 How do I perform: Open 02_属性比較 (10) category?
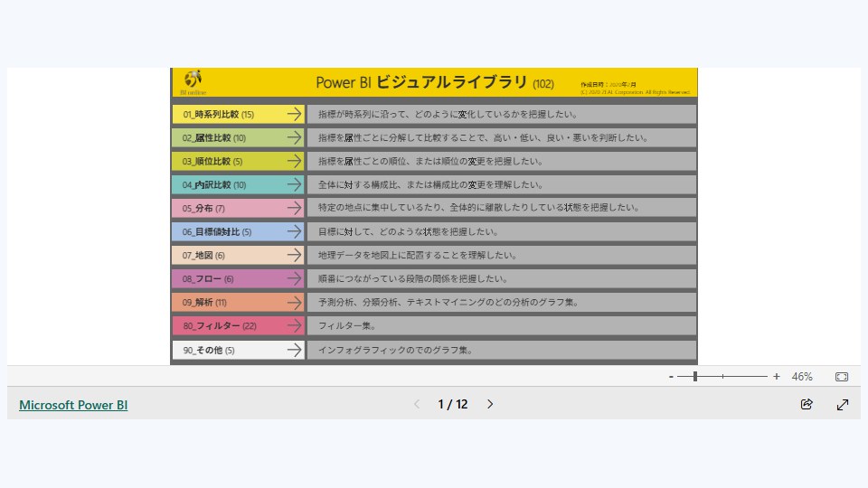[238, 137]
